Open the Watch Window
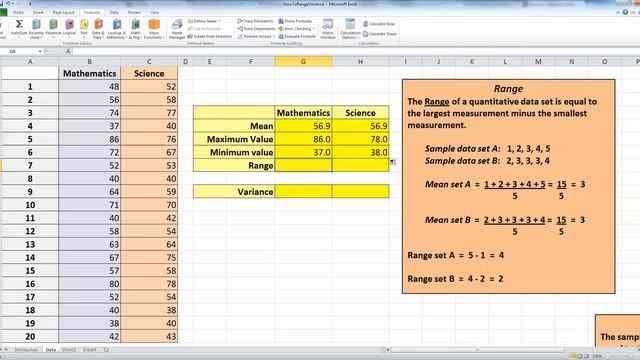640x360 pixels. (327, 29)
